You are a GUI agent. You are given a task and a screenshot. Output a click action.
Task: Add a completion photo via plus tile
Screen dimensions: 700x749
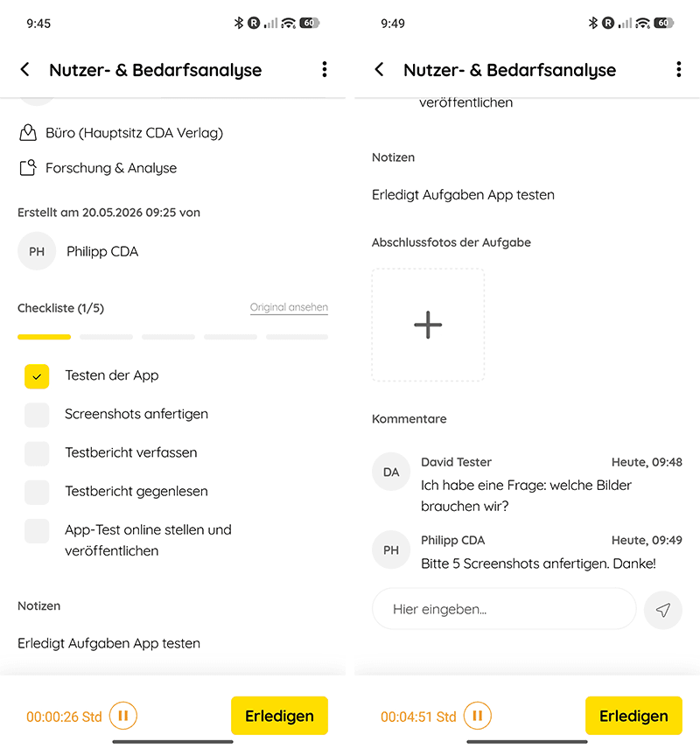coord(428,325)
